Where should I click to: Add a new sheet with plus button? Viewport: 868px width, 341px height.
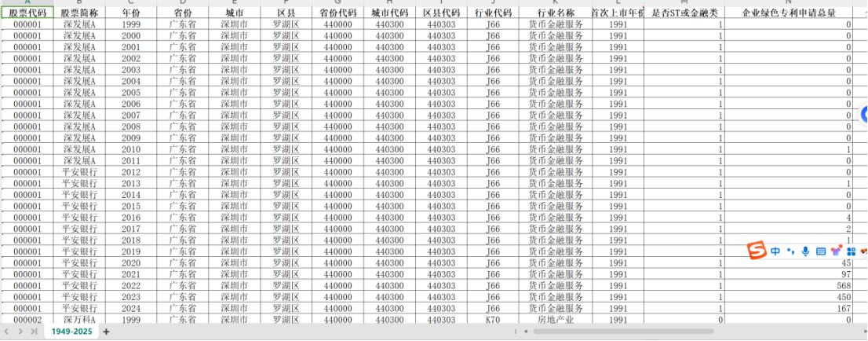(x=106, y=332)
